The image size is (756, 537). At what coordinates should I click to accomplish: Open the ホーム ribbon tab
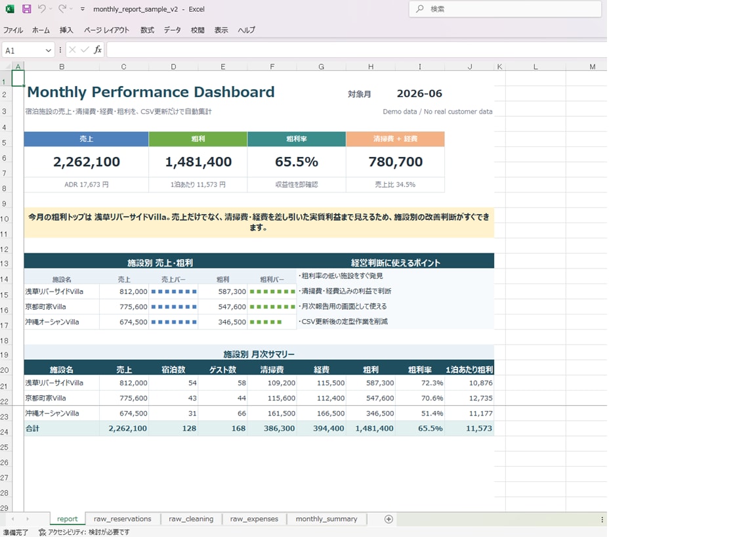pos(41,30)
